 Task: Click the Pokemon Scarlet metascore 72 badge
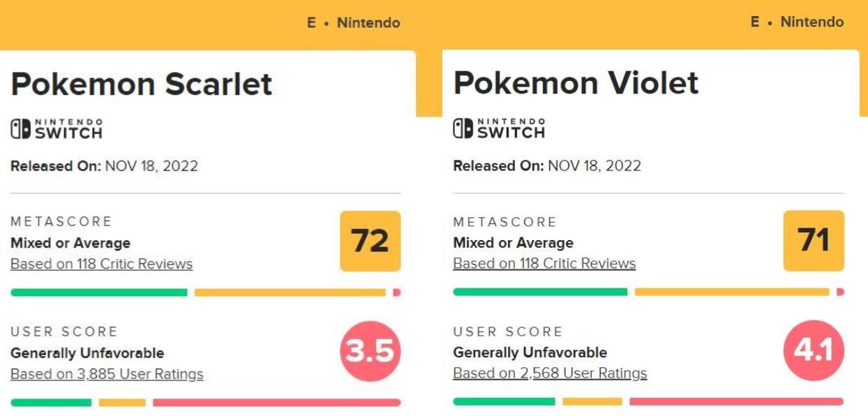pyautogui.click(x=370, y=241)
